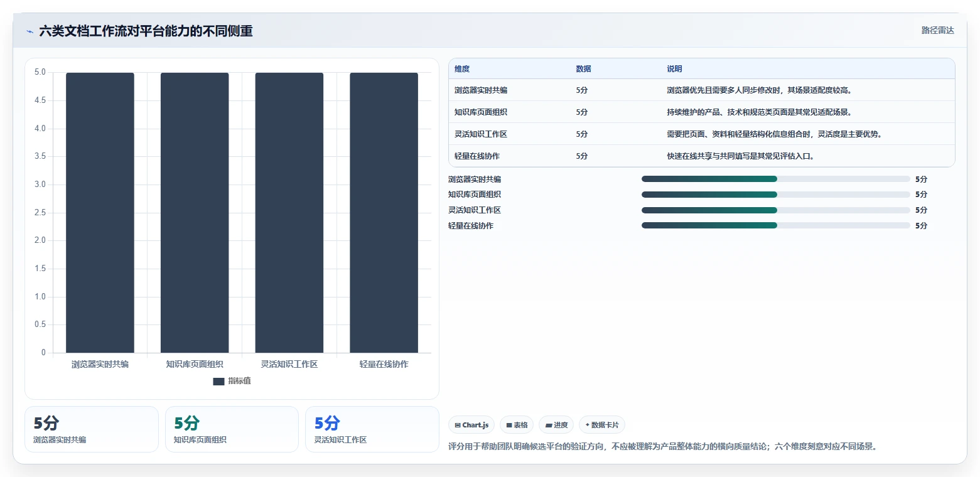Viewport: 980px width, 477px height.
Task: Click the 5分 value beside 轻量在线协作 progress bar
Action: coord(921,225)
